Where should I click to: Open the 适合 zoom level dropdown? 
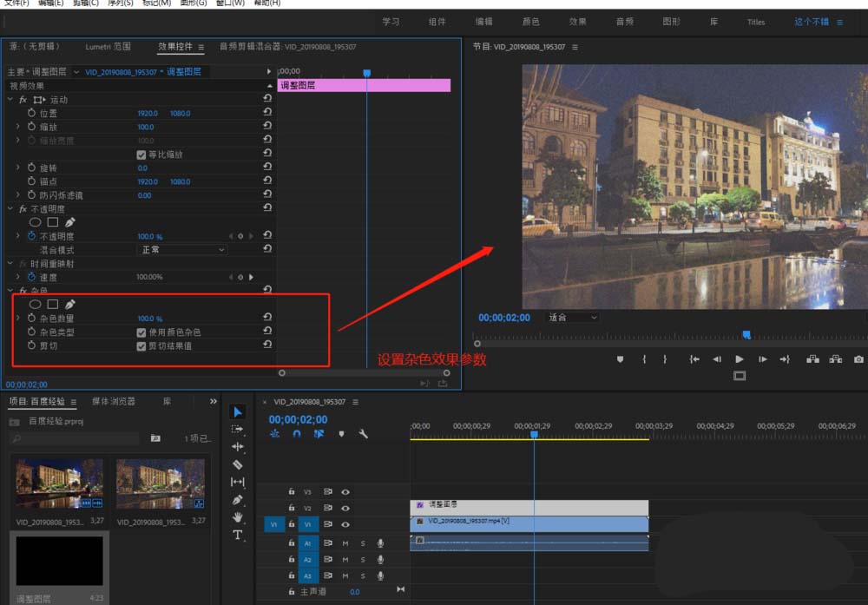pyautogui.click(x=573, y=318)
